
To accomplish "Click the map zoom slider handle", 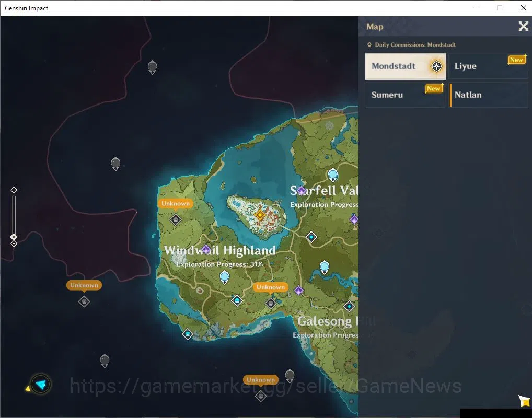I will point(14,237).
